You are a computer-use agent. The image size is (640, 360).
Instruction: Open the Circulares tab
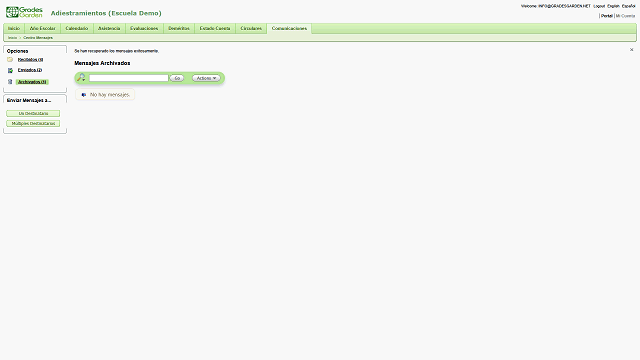click(251, 28)
